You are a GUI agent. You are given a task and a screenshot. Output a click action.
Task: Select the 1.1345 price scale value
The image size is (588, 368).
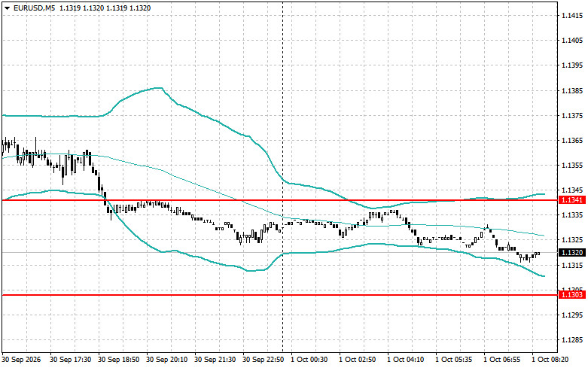[572, 190]
